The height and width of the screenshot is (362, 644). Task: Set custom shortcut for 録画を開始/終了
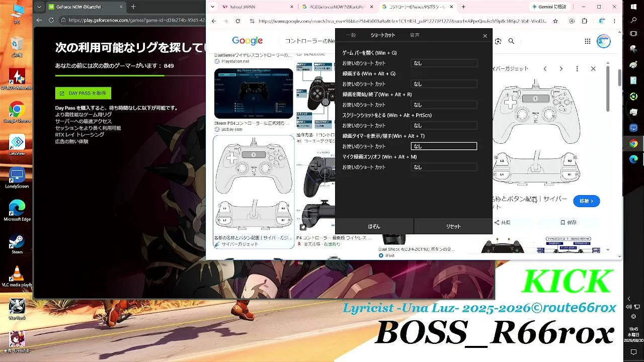(444, 105)
